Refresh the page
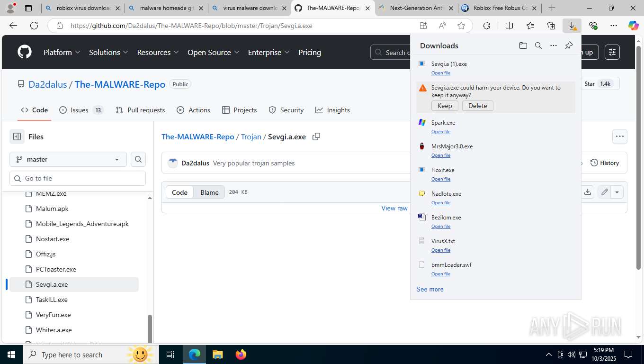 point(34,26)
